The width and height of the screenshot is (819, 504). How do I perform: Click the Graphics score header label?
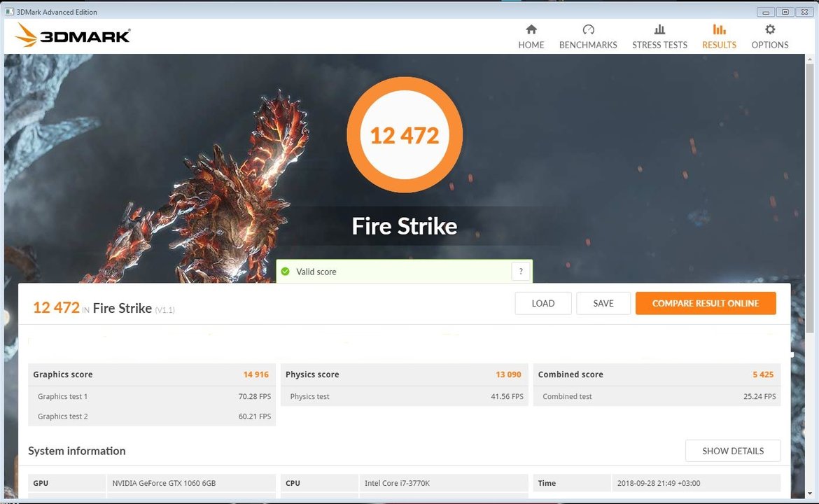(63, 374)
